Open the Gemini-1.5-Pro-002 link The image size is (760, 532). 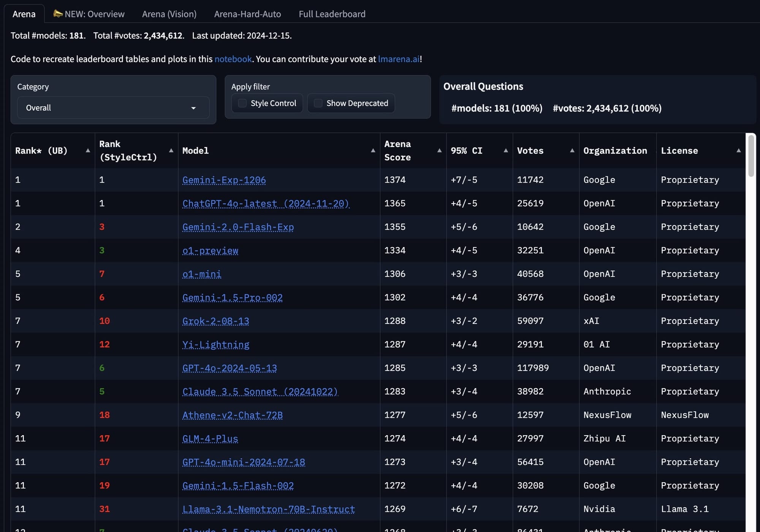tap(232, 298)
